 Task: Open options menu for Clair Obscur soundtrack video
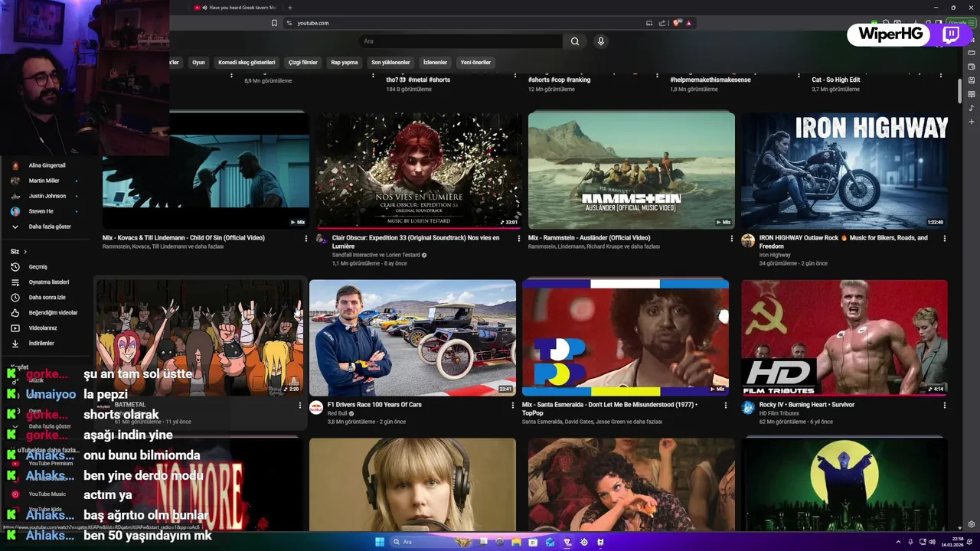[519, 239]
